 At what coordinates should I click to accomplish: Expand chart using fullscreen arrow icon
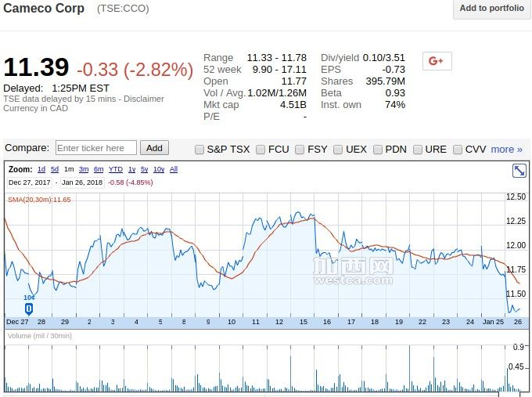[x=519, y=171]
